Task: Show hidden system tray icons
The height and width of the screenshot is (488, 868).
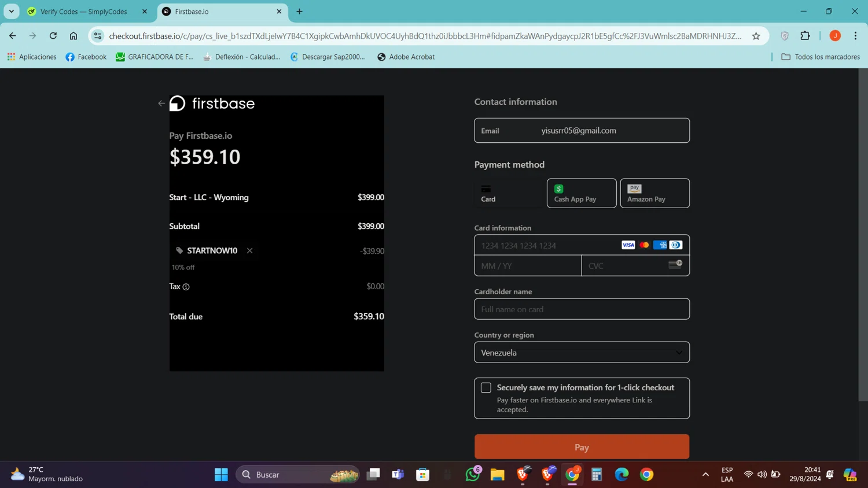Action: 705,475
